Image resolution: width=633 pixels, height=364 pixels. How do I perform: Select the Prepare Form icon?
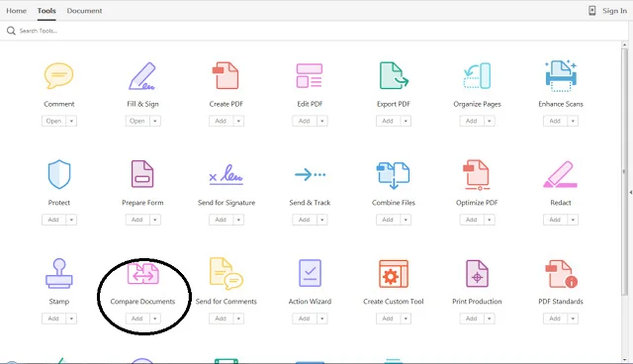pos(142,174)
